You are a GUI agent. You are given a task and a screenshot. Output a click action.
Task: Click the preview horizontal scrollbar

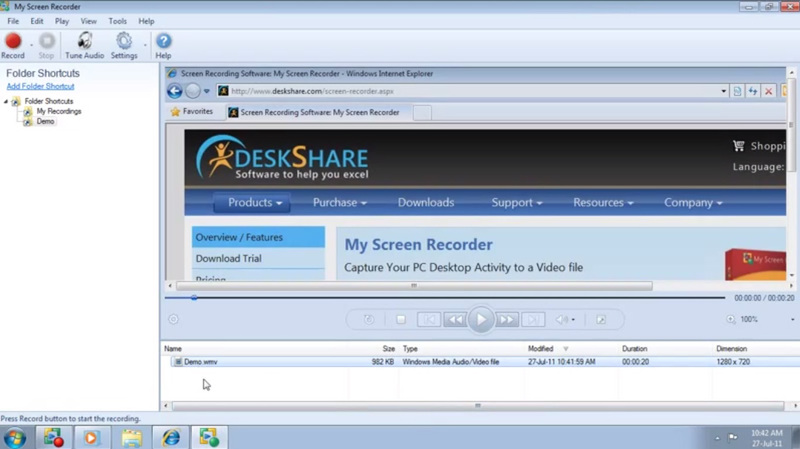click(x=414, y=286)
